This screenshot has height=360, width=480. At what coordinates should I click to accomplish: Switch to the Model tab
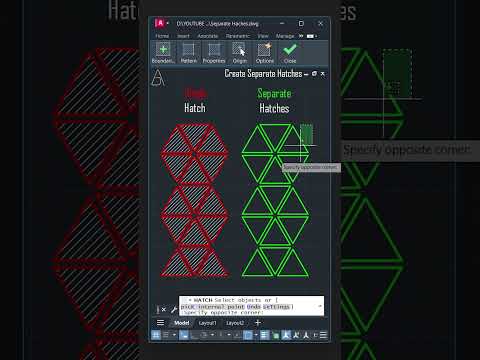tap(182, 323)
